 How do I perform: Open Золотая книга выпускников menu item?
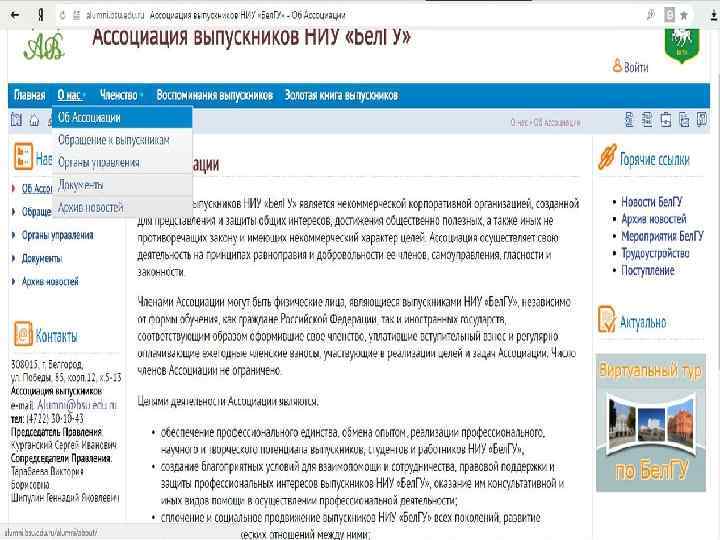(x=341, y=95)
